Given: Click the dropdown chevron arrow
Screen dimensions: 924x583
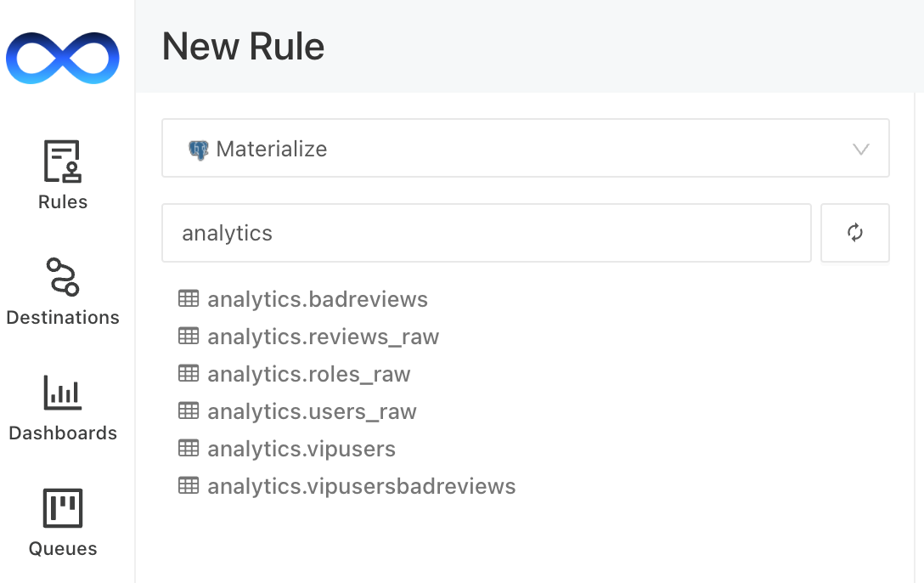Looking at the screenshot, I should pos(860,150).
